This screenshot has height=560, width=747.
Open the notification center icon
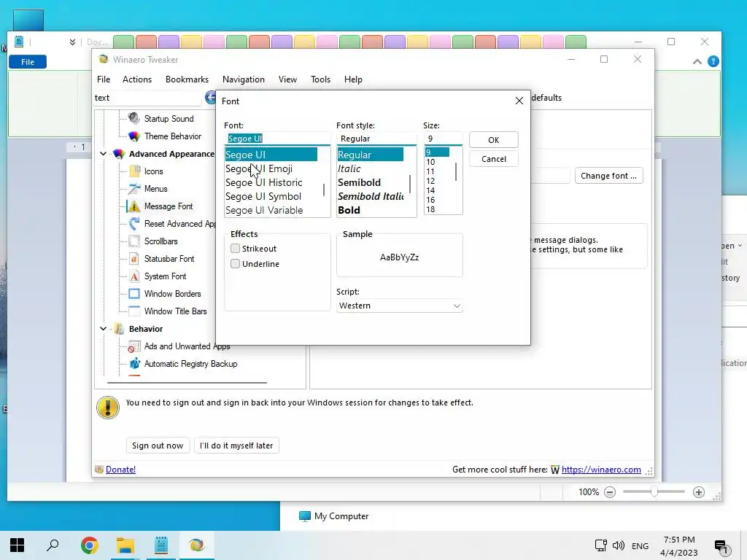722,547
